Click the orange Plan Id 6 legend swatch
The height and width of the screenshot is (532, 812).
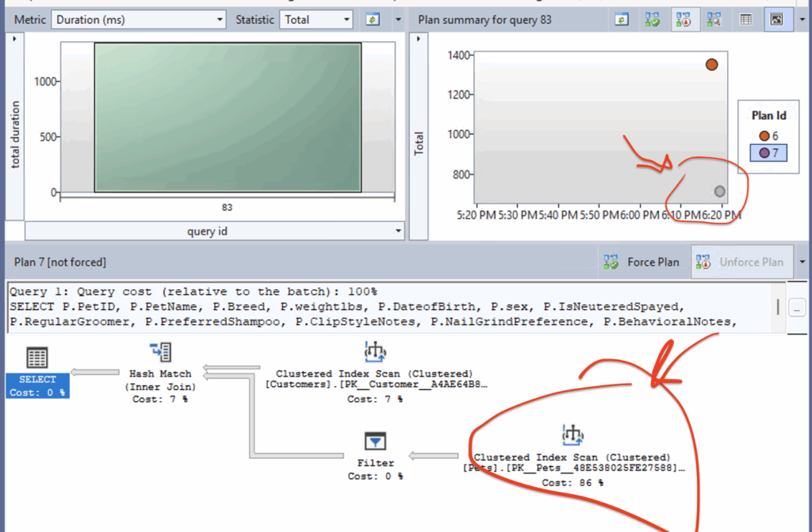764,136
